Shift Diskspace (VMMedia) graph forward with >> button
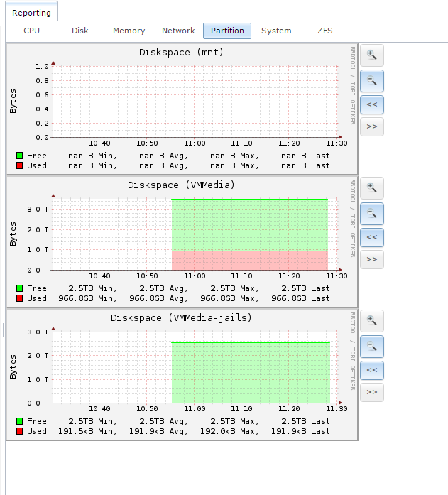 (372, 259)
